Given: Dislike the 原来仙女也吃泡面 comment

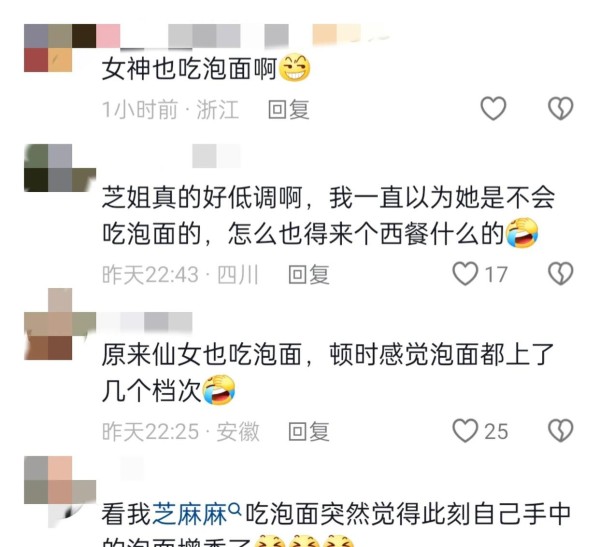Looking at the screenshot, I should pos(561,431).
